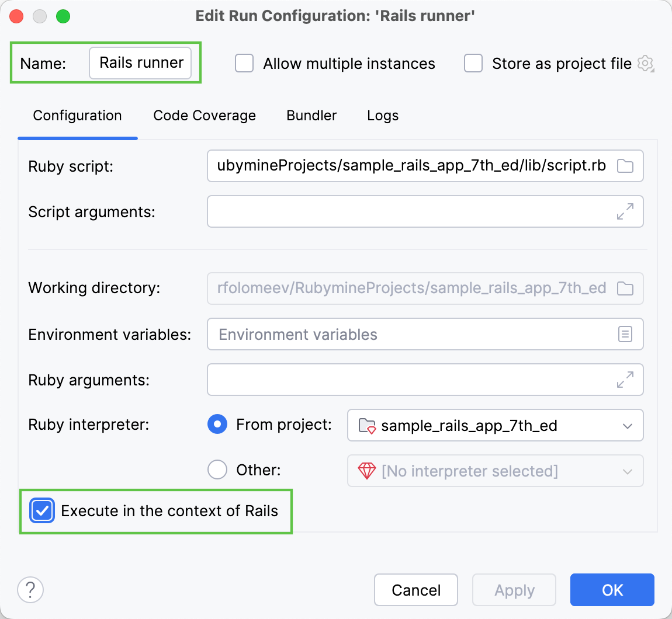Screen dimensions: 672x619
Task: Switch to the Code Coverage tab
Action: point(205,116)
